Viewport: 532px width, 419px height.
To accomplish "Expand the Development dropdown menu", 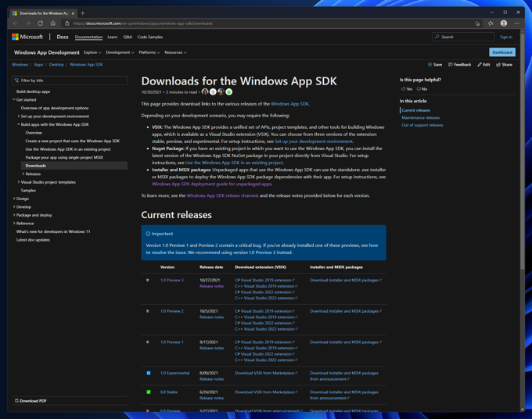I will [120, 52].
